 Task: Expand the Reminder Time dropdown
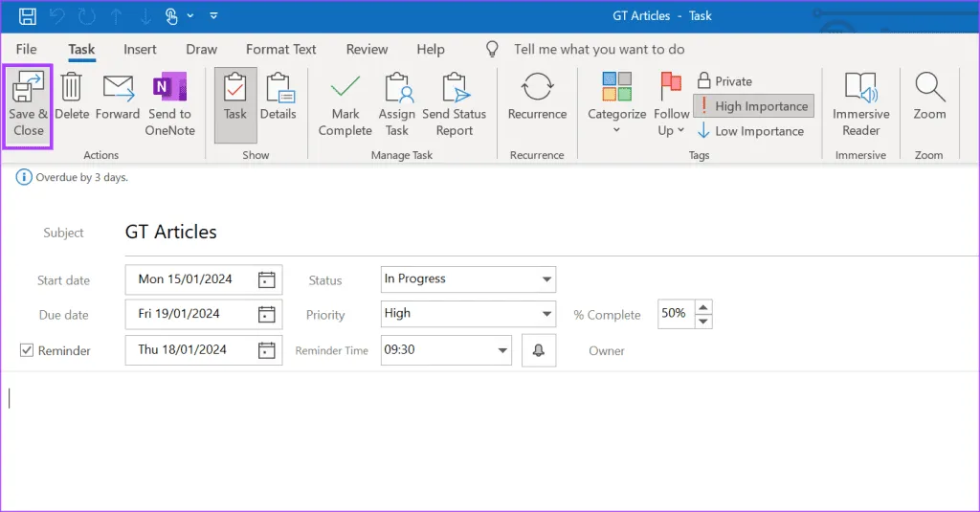click(x=503, y=350)
